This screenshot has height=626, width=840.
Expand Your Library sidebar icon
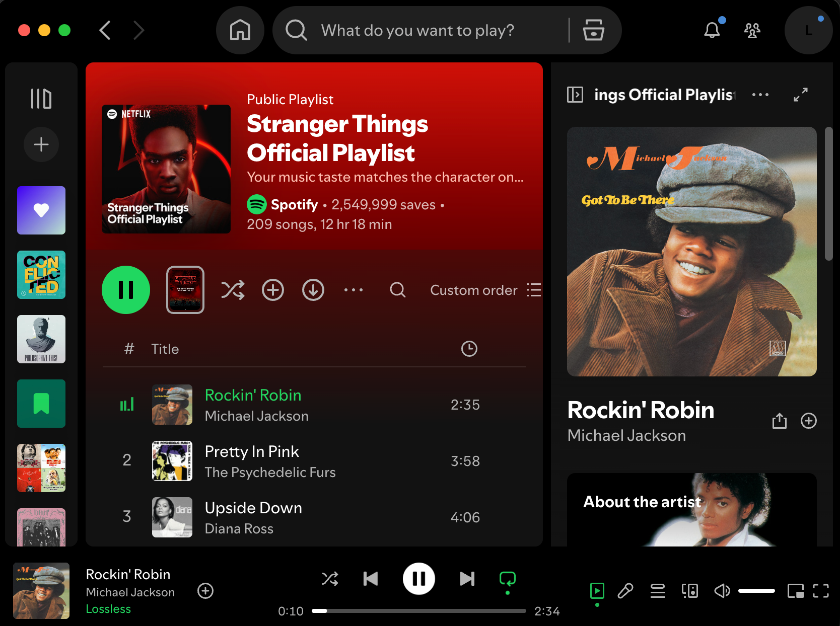[x=41, y=99]
